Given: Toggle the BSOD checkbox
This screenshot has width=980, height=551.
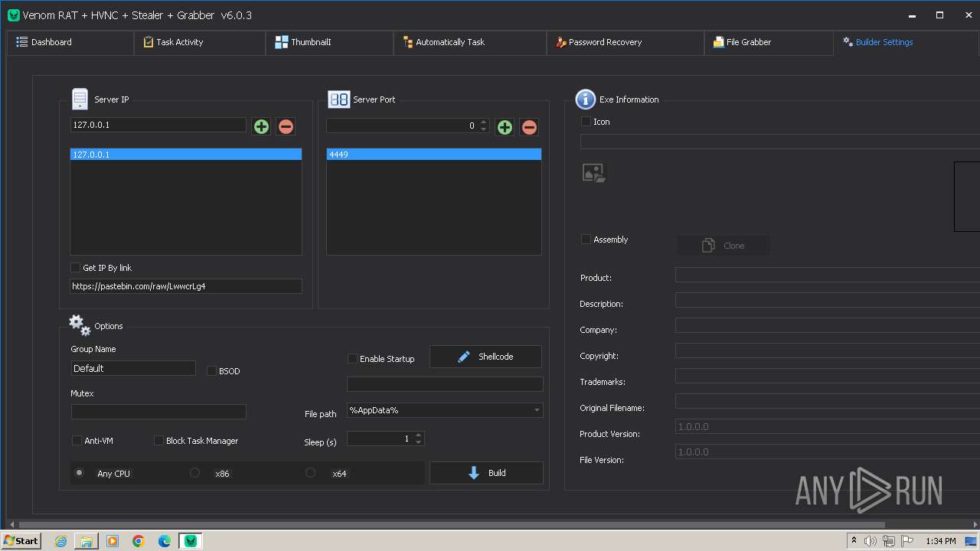Looking at the screenshot, I should tap(212, 371).
